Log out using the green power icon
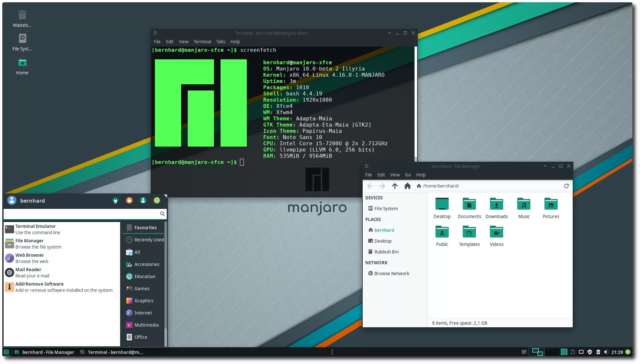 coord(157,200)
